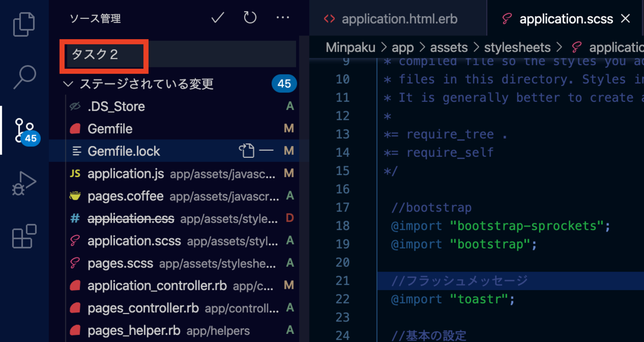Open the Search view icon
644x342 pixels.
click(x=24, y=77)
